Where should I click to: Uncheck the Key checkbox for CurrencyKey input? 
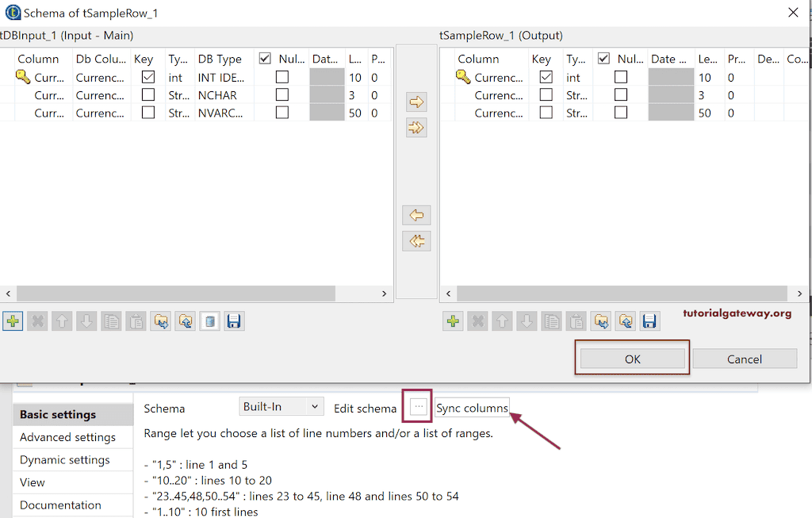tap(147, 77)
